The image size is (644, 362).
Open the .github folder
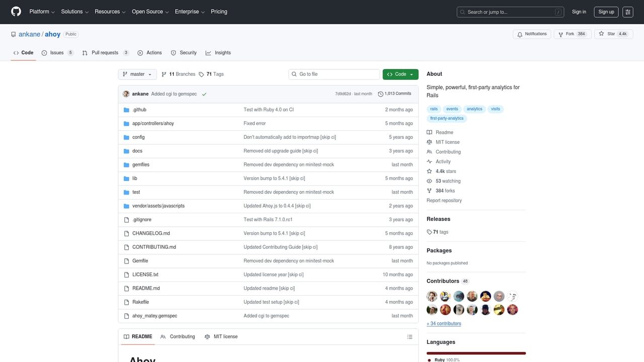(139, 110)
